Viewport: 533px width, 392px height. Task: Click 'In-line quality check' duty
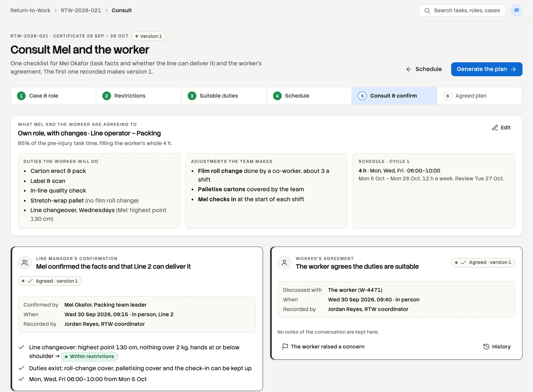pos(58,191)
